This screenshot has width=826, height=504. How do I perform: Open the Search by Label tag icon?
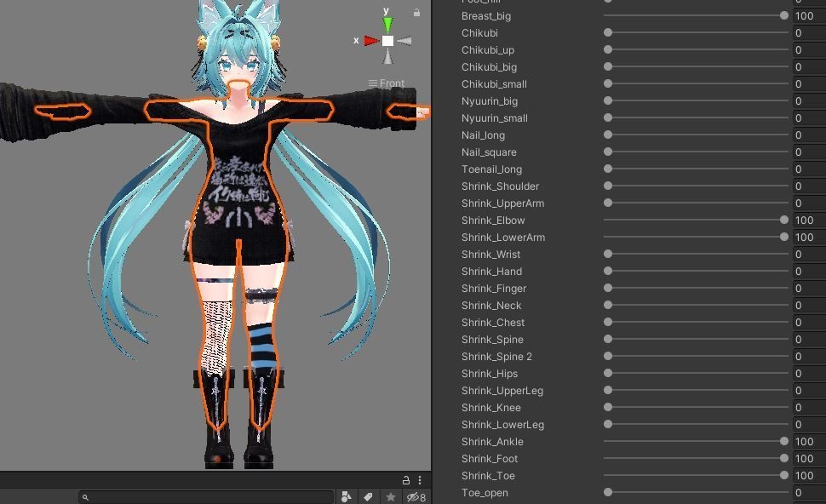368,496
